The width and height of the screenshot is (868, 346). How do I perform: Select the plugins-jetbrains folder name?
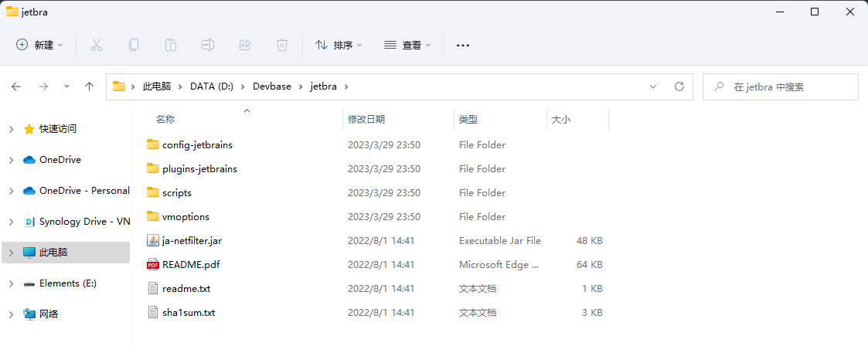point(200,168)
